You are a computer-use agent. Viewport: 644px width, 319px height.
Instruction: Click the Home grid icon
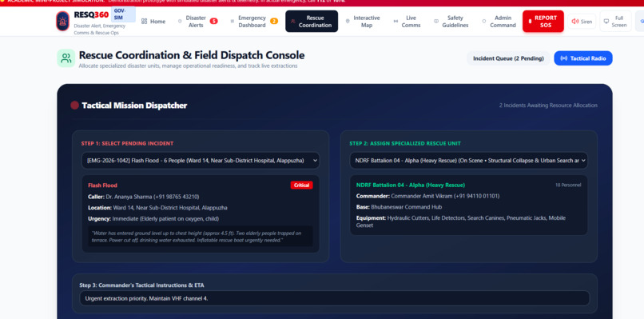pos(144,22)
